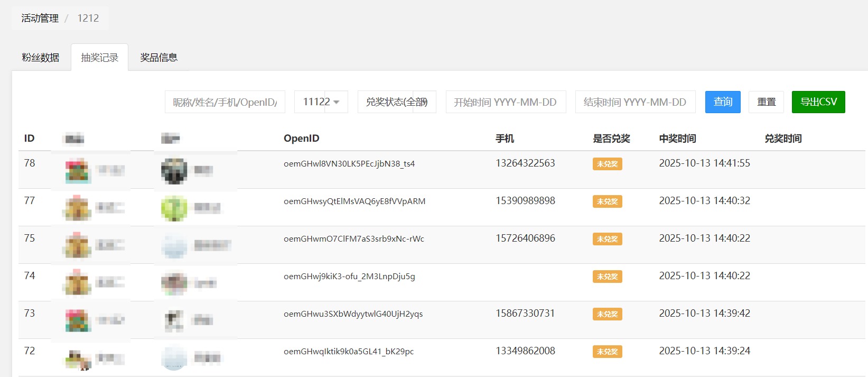
Task: Switch to the 抽奖记录 tab
Action: [99, 58]
